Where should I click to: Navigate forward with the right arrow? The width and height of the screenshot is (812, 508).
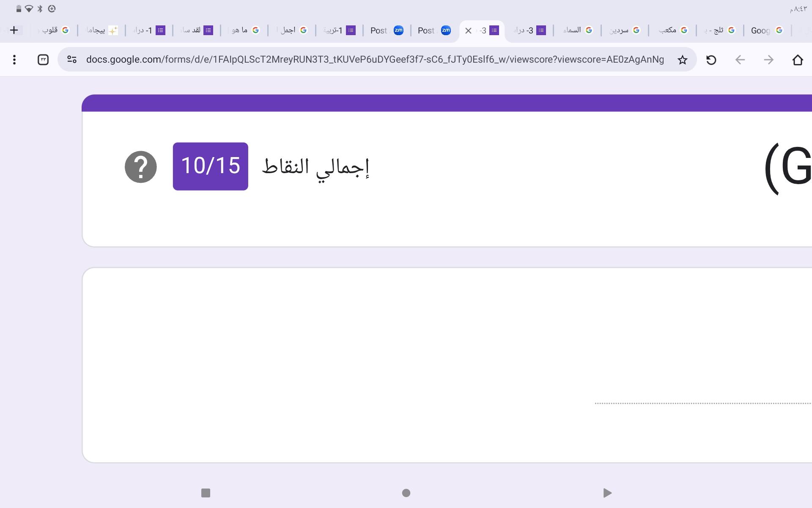pos(768,60)
